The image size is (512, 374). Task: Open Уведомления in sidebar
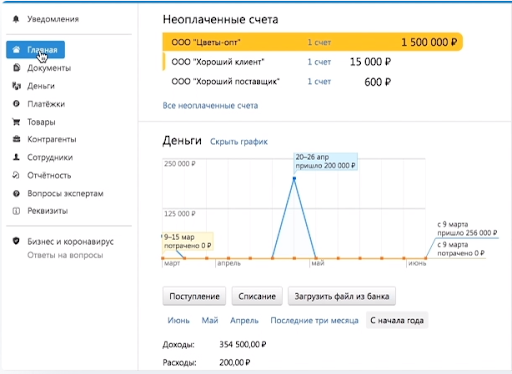[53, 19]
